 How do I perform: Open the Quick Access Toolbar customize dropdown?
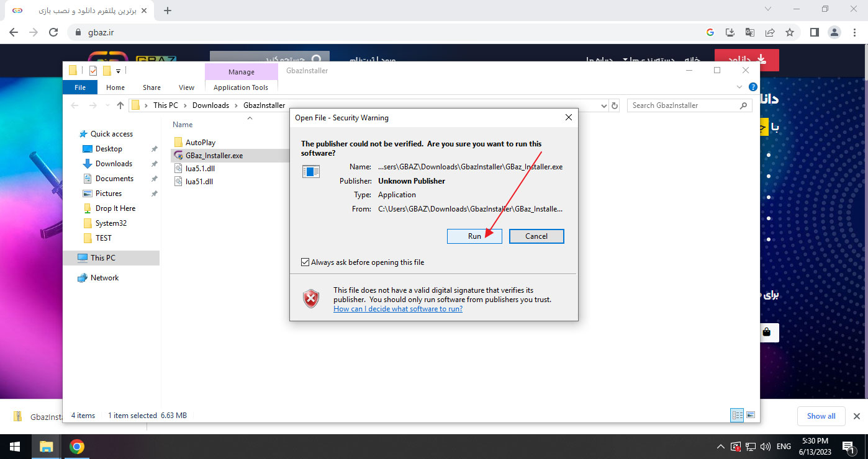(x=118, y=71)
